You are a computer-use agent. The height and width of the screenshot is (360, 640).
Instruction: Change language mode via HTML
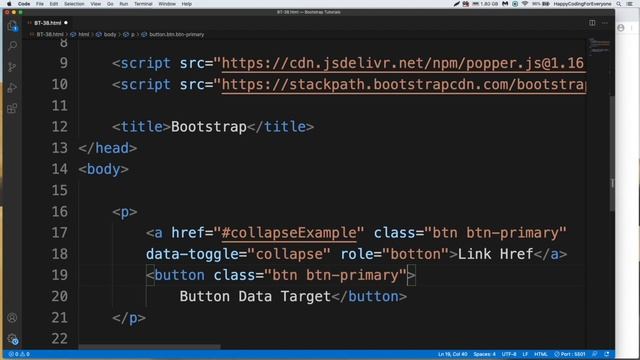click(x=541, y=354)
